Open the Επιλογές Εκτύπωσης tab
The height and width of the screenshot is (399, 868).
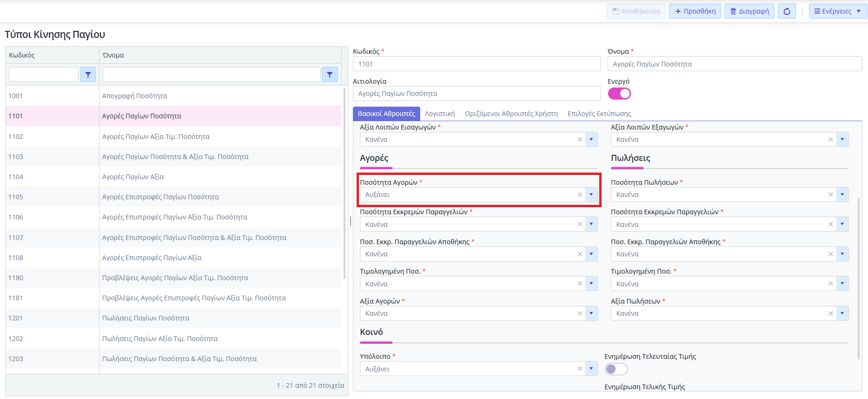click(x=599, y=114)
